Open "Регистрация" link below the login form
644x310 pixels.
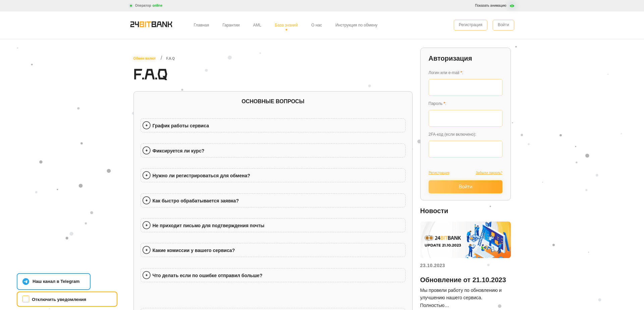point(439,173)
